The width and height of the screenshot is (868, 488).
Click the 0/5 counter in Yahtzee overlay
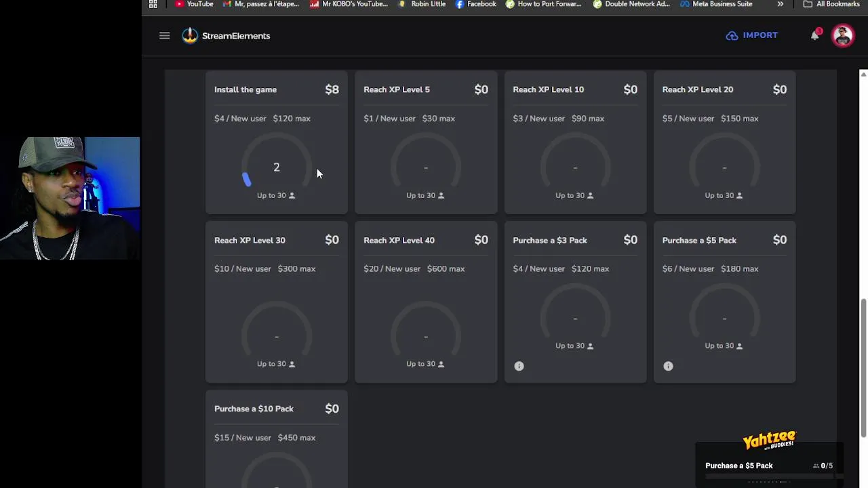[823, 466]
